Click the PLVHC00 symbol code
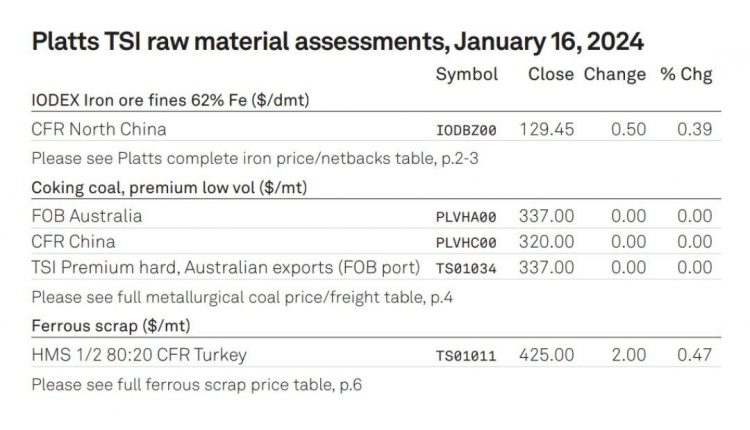The height and width of the screenshot is (430, 750). [x=467, y=242]
